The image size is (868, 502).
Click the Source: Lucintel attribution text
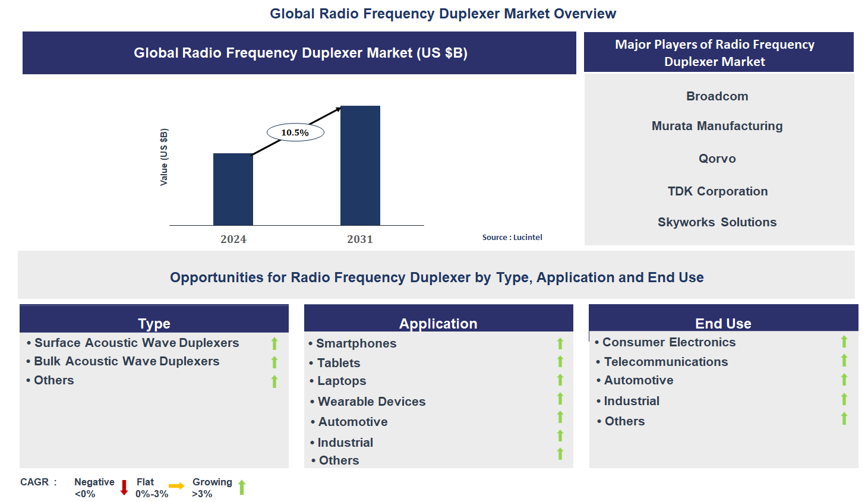[512, 237]
